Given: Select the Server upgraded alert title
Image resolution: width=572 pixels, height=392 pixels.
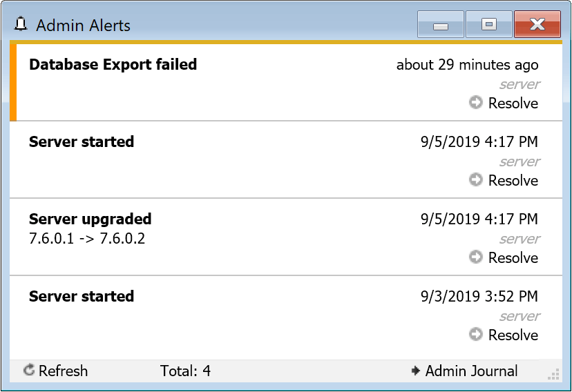Looking at the screenshot, I should [x=90, y=219].
